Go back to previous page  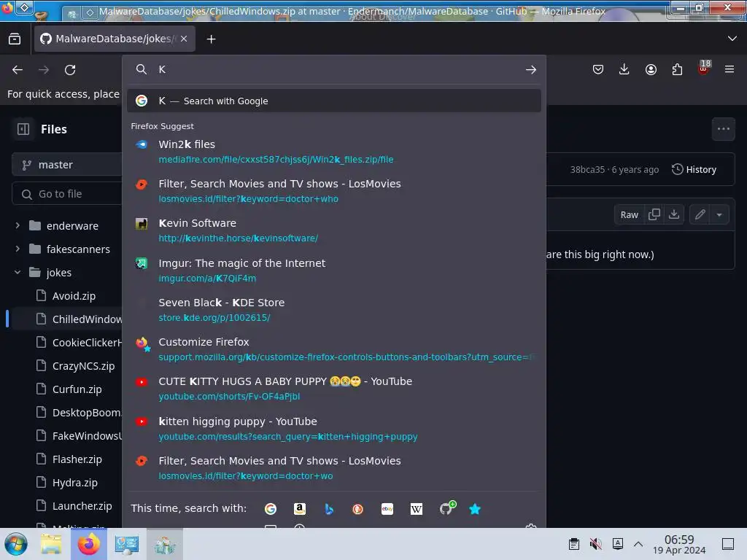[18, 69]
